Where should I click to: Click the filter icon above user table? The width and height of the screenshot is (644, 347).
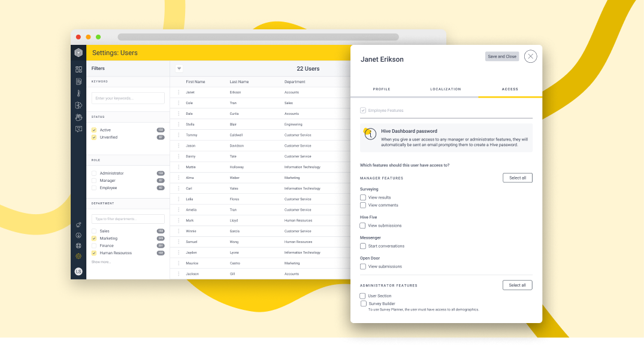point(179,68)
